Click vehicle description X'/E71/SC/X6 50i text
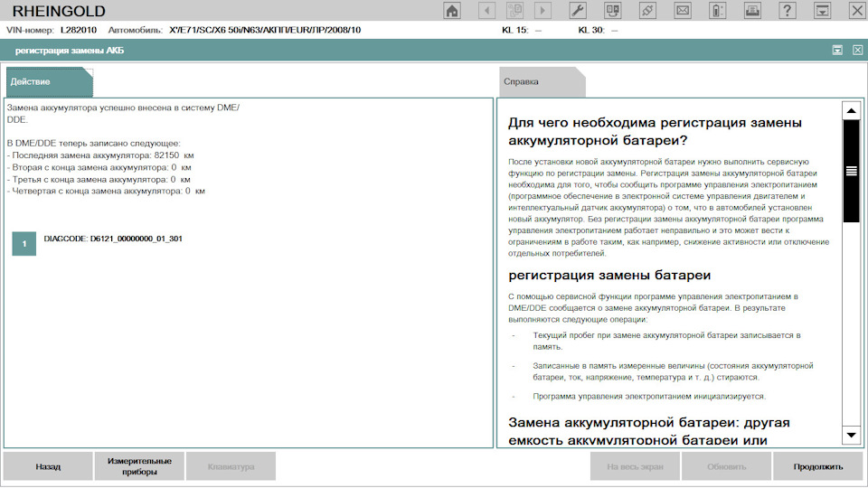 coord(265,30)
